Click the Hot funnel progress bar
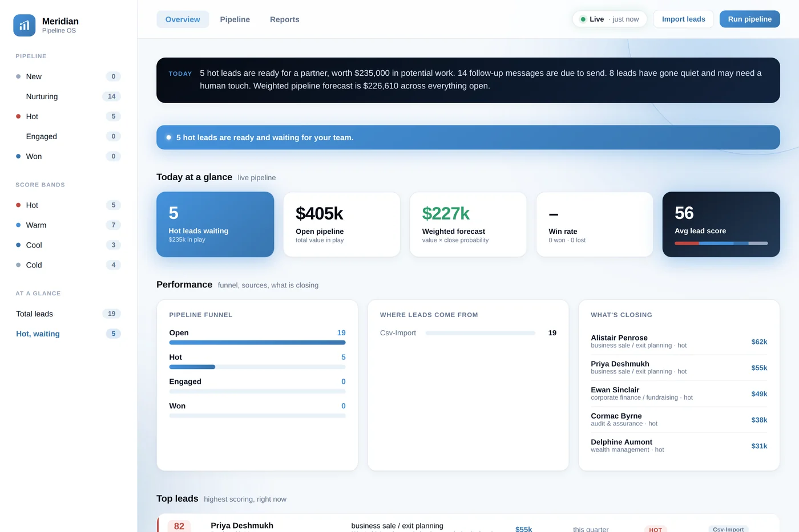The width and height of the screenshot is (799, 532). [x=257, y=367]
